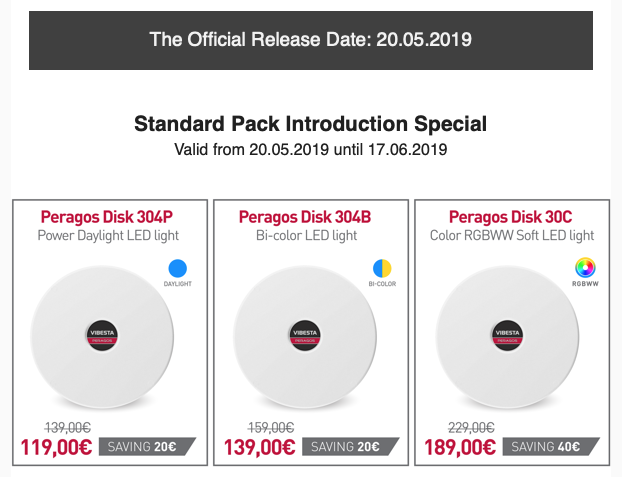Click the Official Release Date banner

point(310,40)
